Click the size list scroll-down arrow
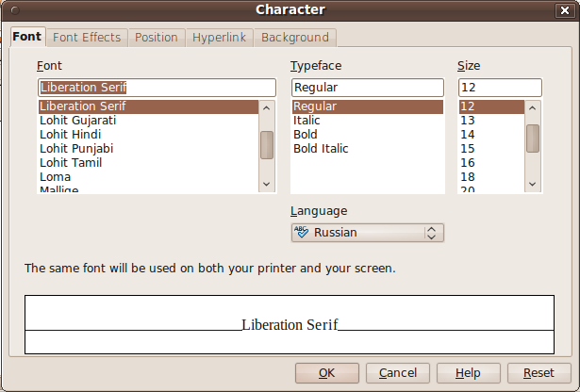Screen dimensions: 580x392 coord(533,184)
